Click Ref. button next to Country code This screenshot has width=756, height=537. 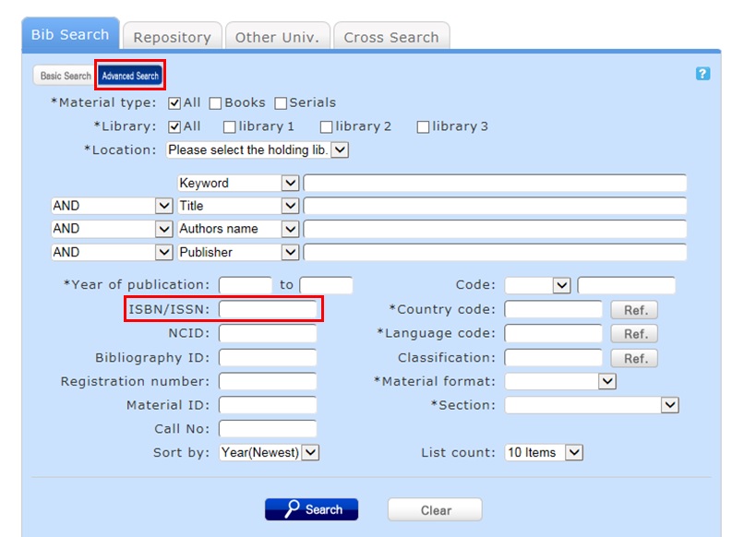pyautogui.click(x=634, y=310)
